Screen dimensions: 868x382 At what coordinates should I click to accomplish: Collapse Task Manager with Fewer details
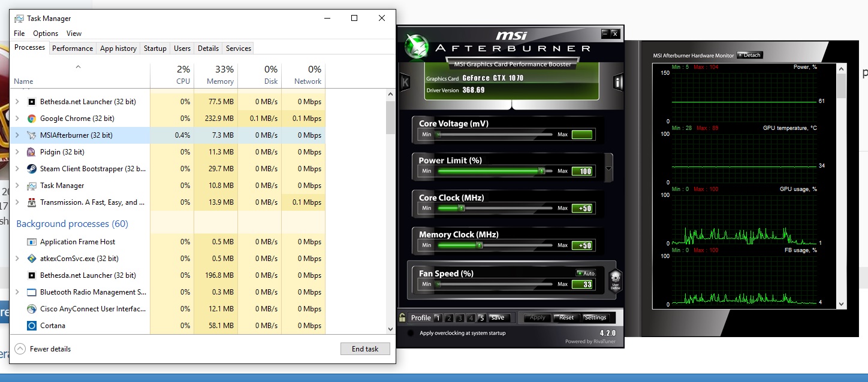click(43, 349)
